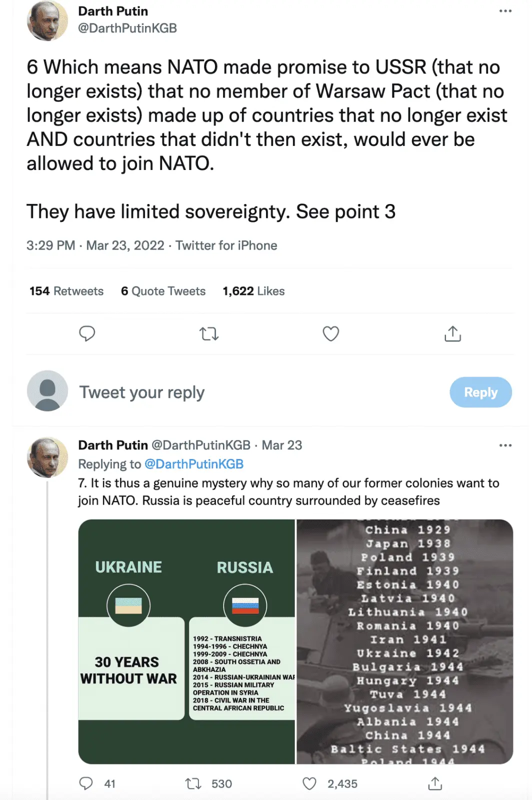The image size is (532, 800).
Task: Open Ukraine vs Russia war comparison image
Action: click(x=186, y=641)
